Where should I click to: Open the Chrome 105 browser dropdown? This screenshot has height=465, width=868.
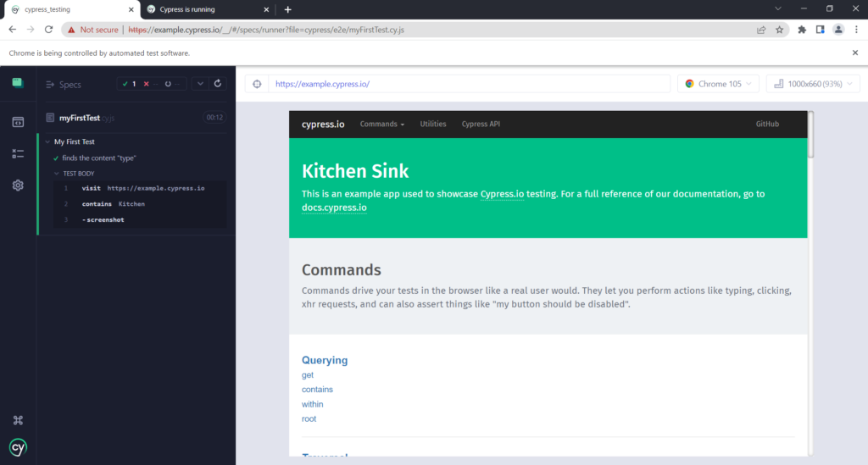pyautogui.click(x=718, y=84)
